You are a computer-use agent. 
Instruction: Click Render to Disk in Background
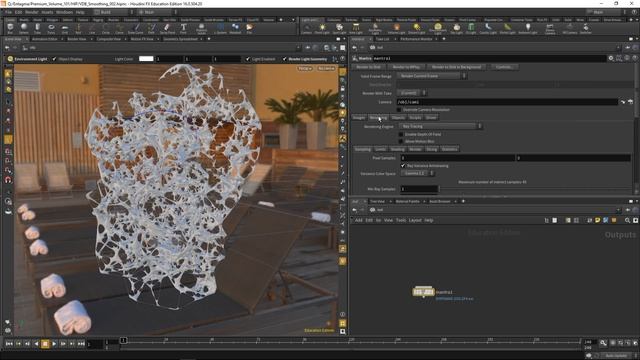(x=456, y=67)
